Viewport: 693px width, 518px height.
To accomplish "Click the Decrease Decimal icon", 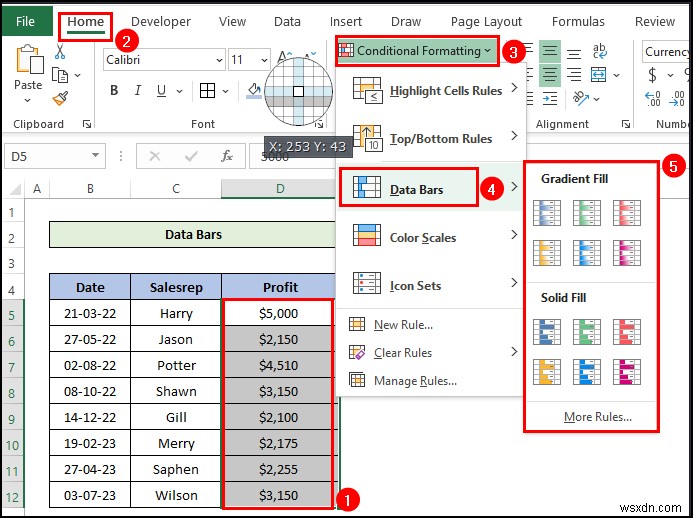I will tap(677, 99).
